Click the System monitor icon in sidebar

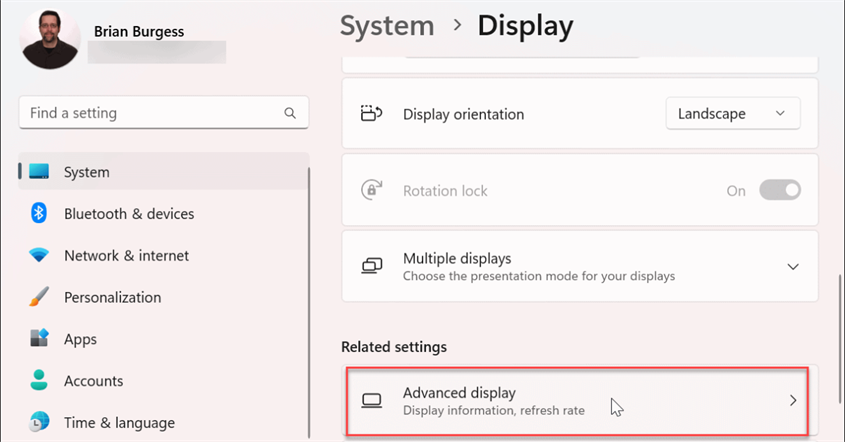[39, 171]
